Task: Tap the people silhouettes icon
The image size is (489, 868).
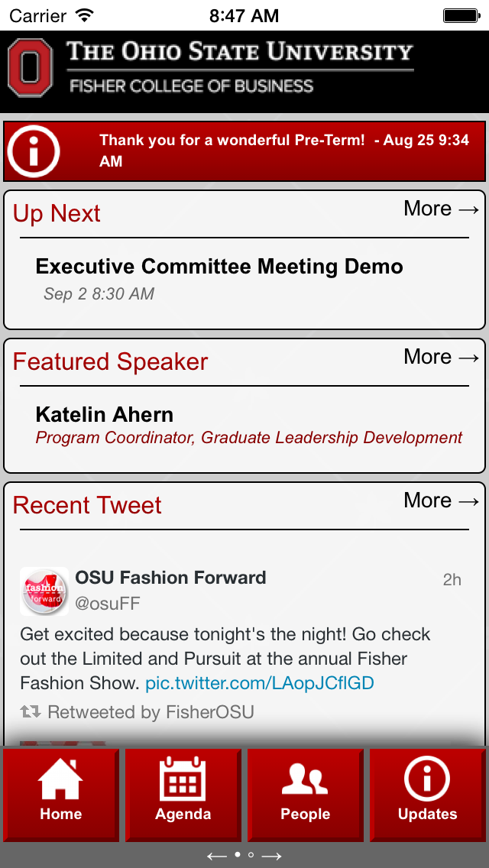Action: click(x=305, y=779)
